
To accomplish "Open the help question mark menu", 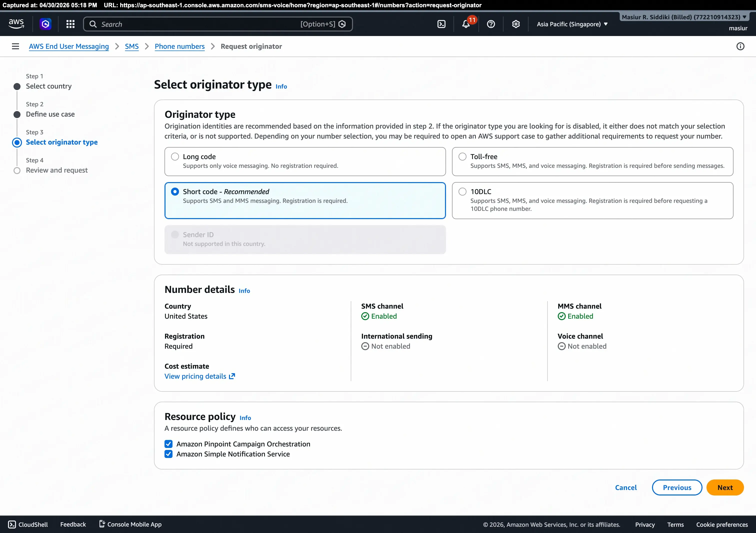I will tap(491, 24).
